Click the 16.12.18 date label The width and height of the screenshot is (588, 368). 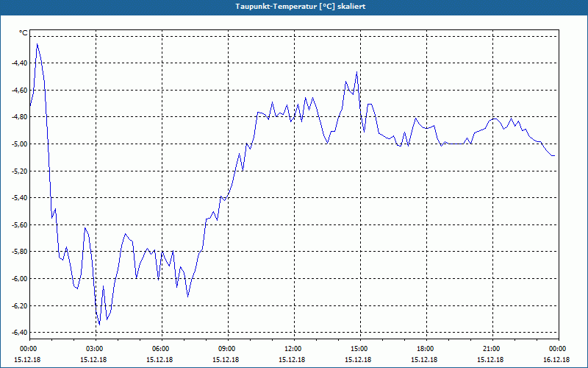556,360
